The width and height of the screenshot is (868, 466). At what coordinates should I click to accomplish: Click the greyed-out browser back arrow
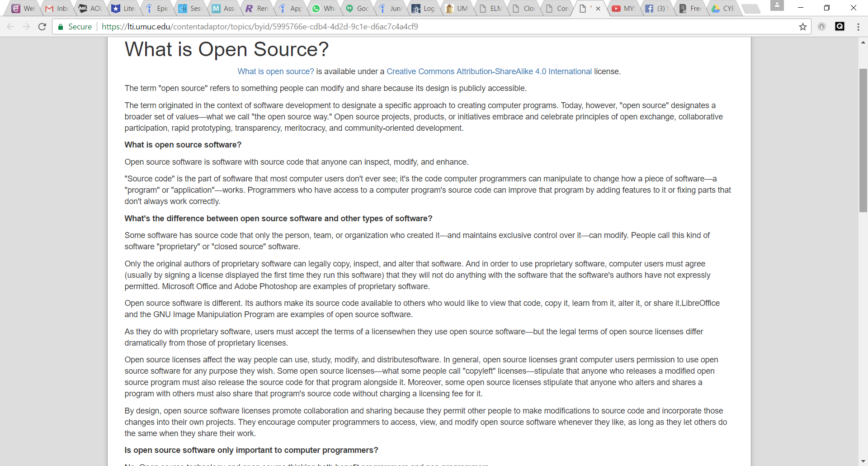(11, 27)
